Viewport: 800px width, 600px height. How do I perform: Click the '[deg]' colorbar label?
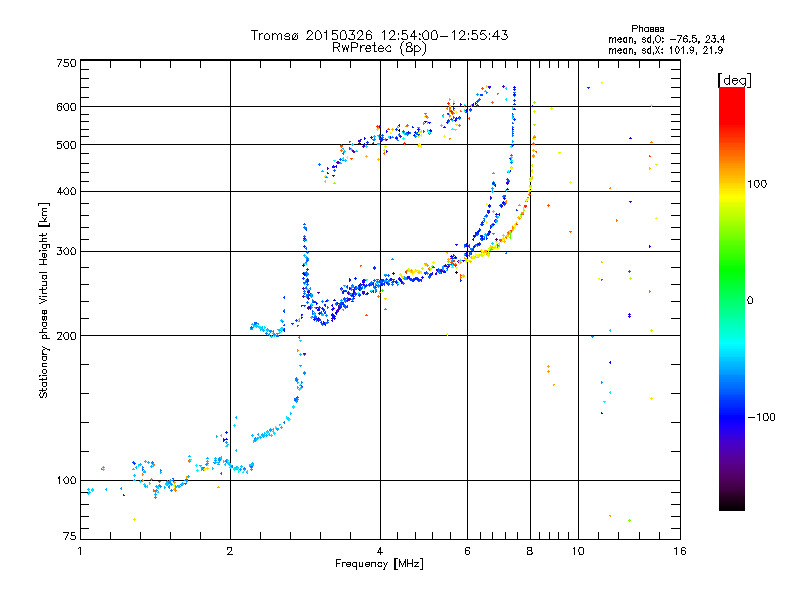(734, 80)
